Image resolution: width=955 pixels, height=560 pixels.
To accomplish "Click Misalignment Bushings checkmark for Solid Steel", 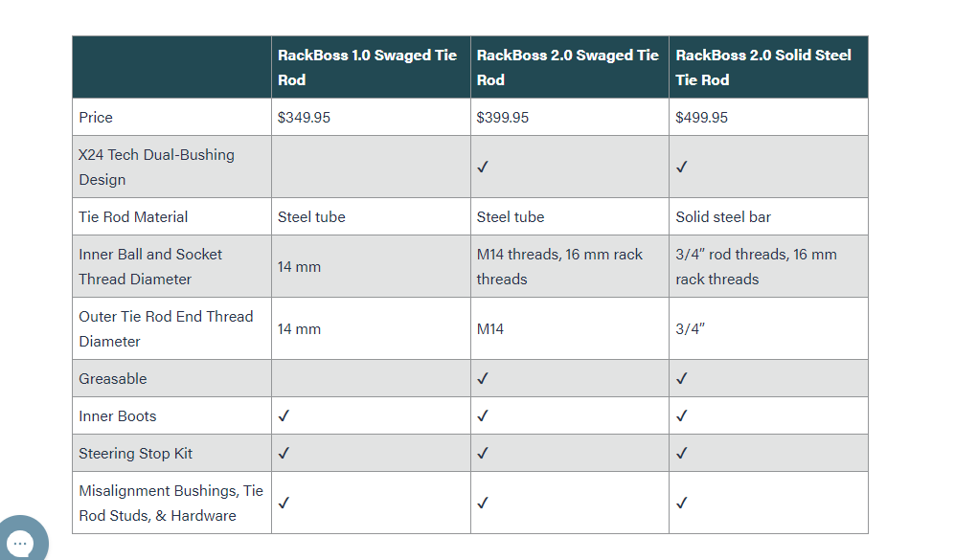I will (682, 503).
